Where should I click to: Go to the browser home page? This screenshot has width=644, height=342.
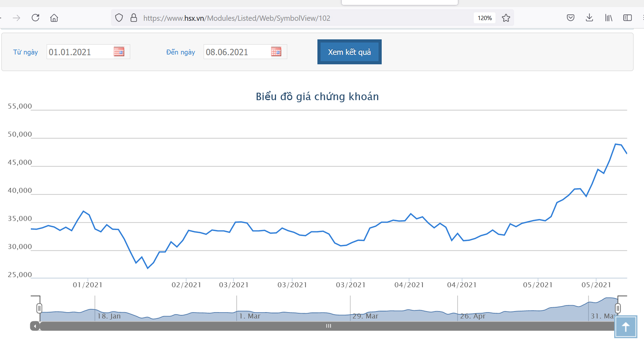pyautogui.click(x=54, y=18)
